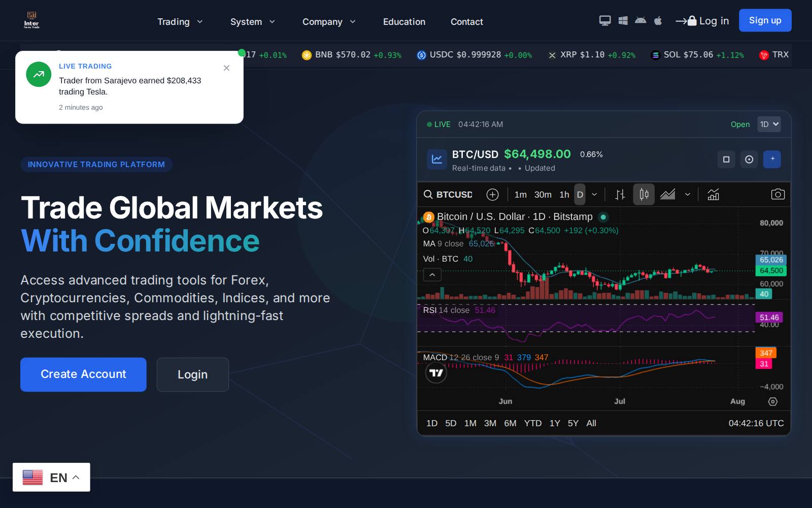Image resolution: width=812 pixels, height=508 pixels.
Task: Click the Windows download icon
Action: point(623,21)
